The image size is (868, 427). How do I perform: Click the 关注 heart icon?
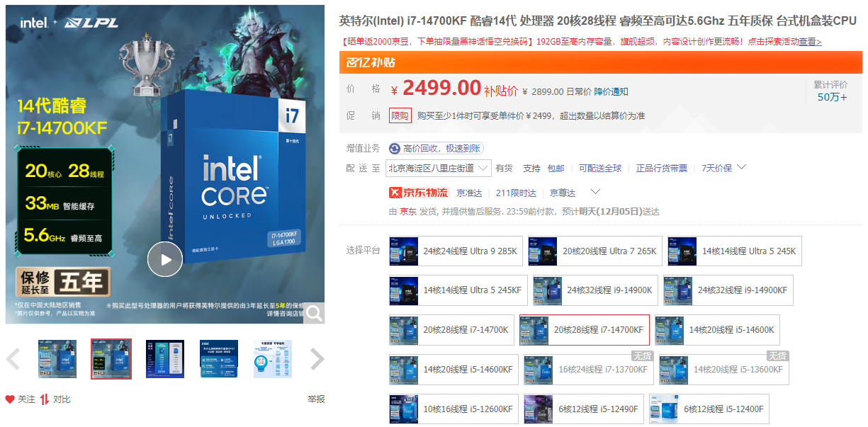10,399
